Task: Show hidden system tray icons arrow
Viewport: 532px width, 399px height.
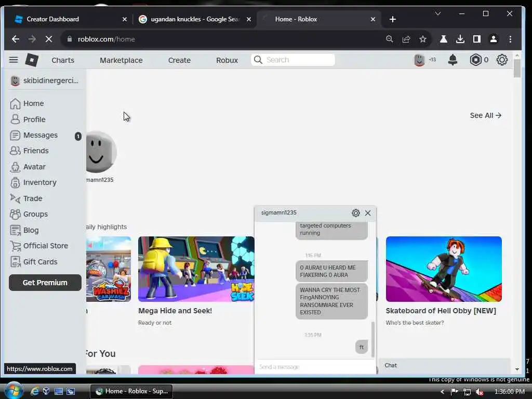Action: (442, 392)
